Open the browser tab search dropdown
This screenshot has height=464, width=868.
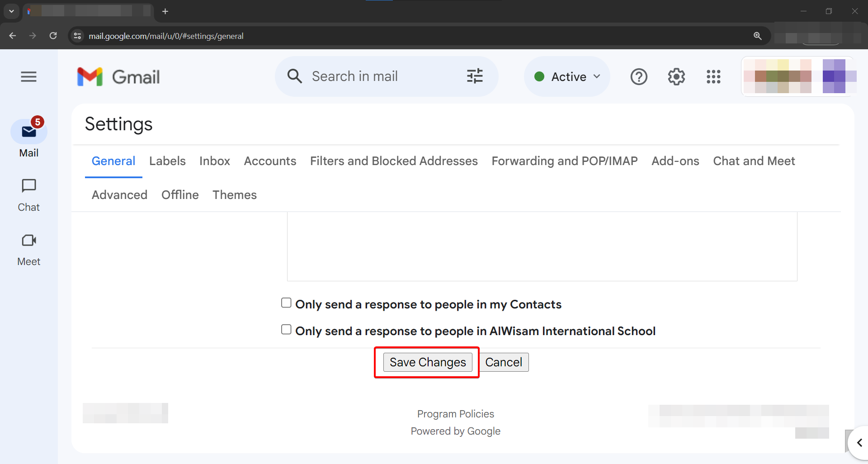tap(11, 11)
